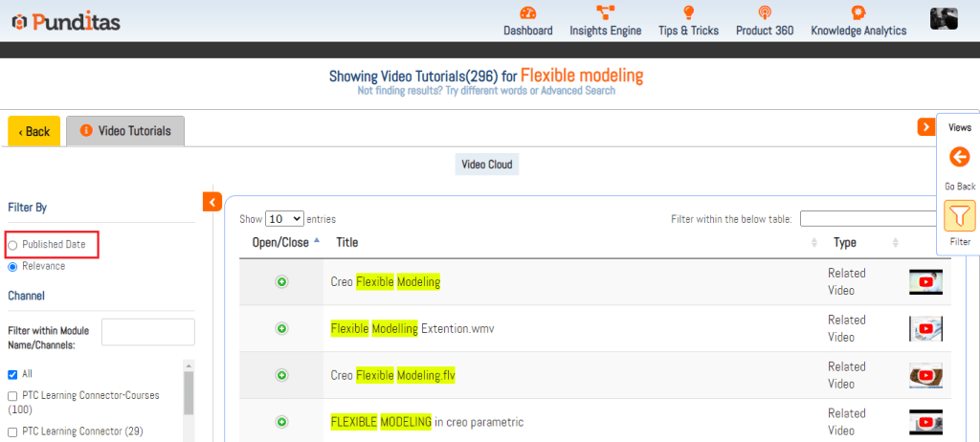Image resolution: width=980 pixels, height=442 pixels.
Task: Select the Relevance radio button
Action: click(12, 267)
